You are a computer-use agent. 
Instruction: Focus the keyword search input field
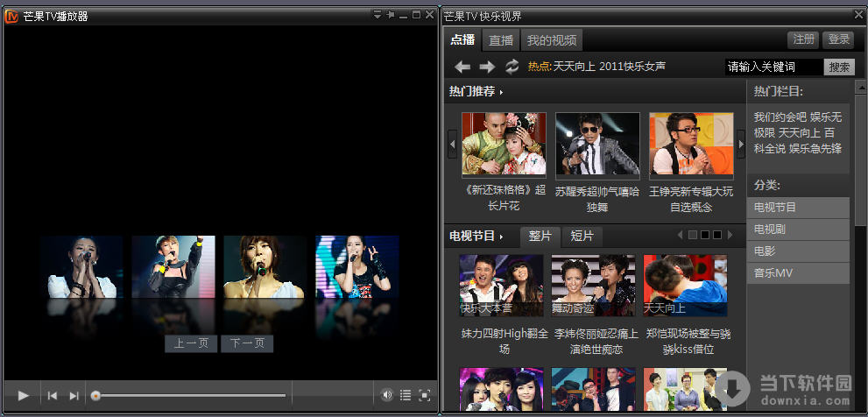click(x=774, y=67)
